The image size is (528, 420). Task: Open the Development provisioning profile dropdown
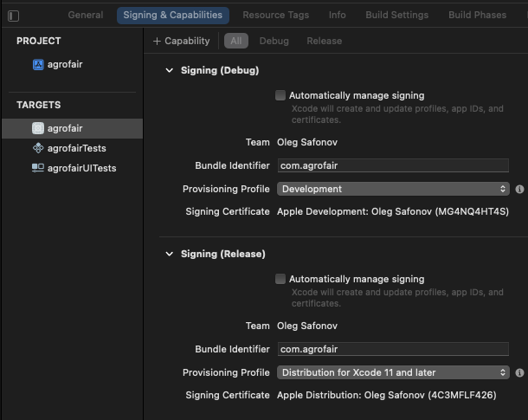pos(393,189)
